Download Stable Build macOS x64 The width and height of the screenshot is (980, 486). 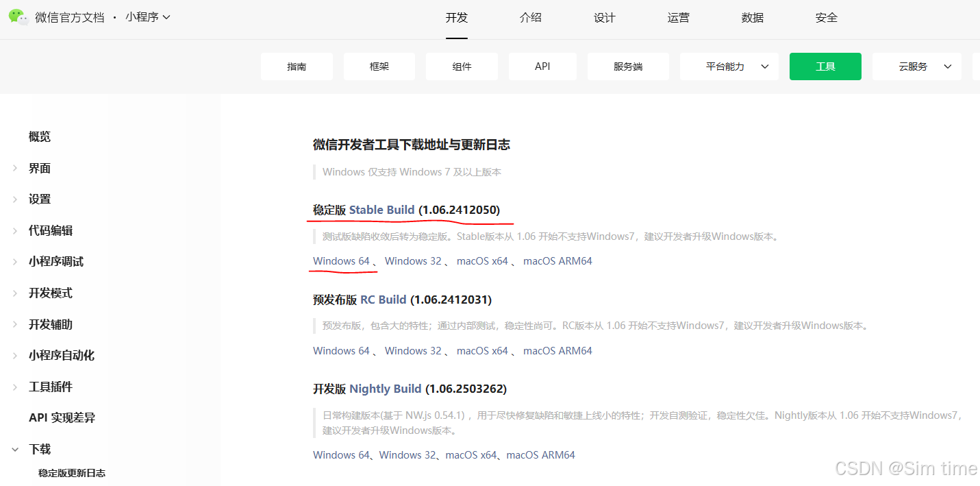[483, 261]
